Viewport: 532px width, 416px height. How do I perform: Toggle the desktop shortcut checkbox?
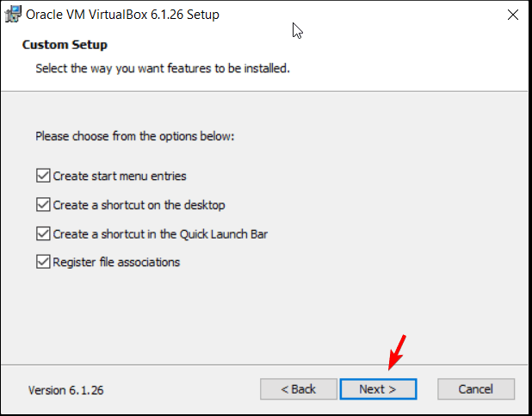pos(43,205)
